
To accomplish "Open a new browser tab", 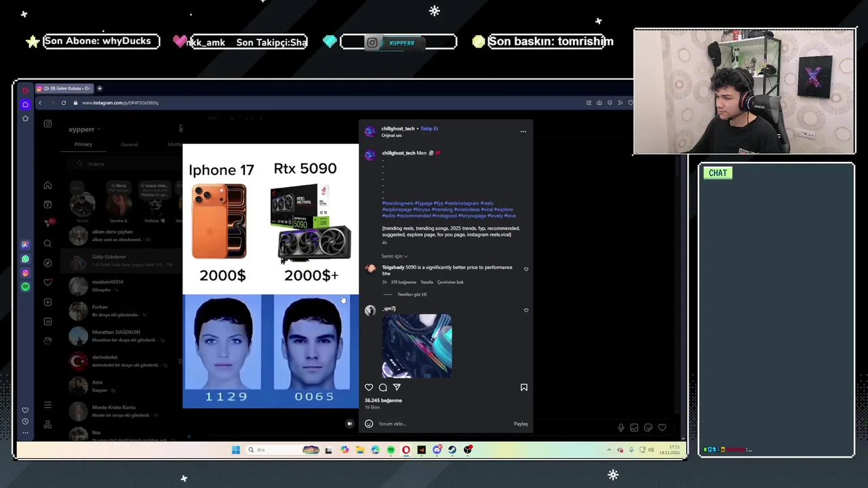I will click(x=99, y=88).
